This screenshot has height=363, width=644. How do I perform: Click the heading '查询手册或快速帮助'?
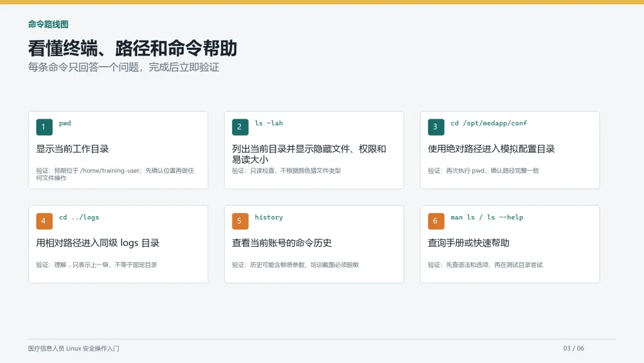point(469,243)
